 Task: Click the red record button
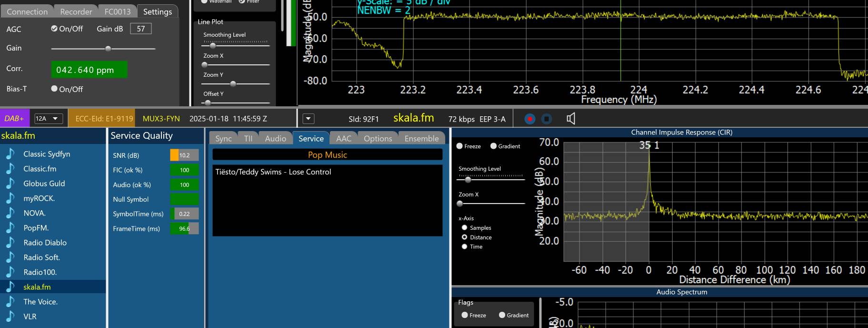point(529,119)
